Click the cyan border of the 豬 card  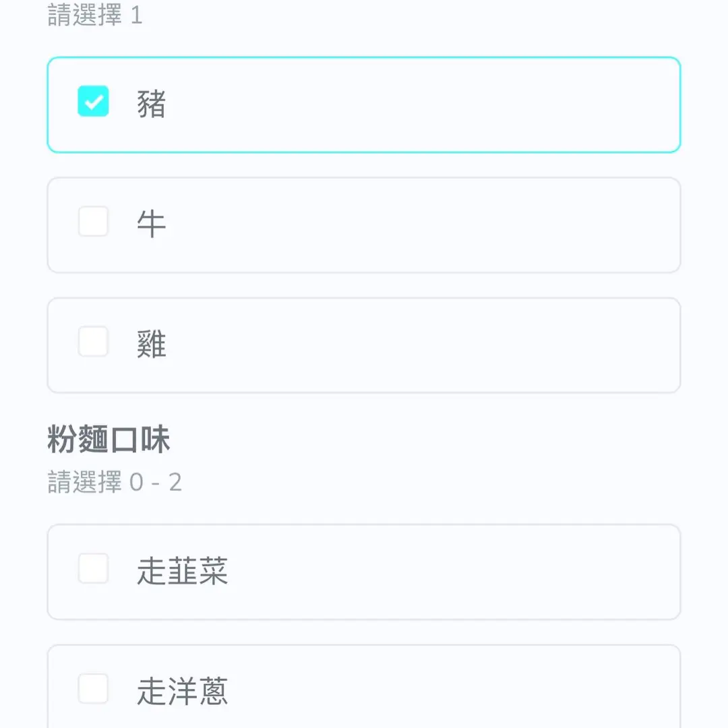[x=364, y=58]
